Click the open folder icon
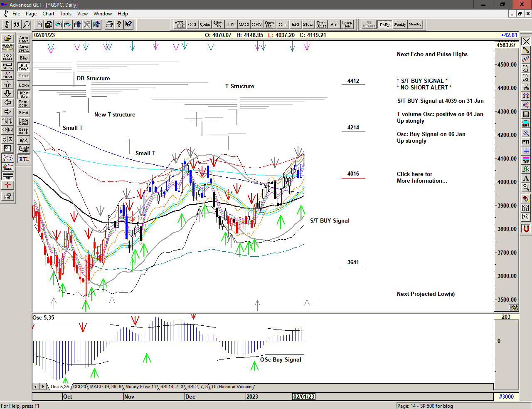 pos(7,39)
